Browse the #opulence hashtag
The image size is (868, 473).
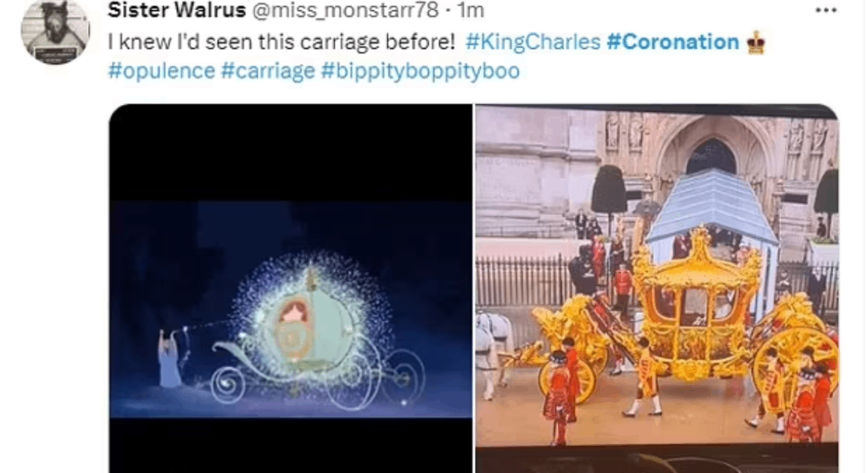pyautogui.click(x=162, y=71)
